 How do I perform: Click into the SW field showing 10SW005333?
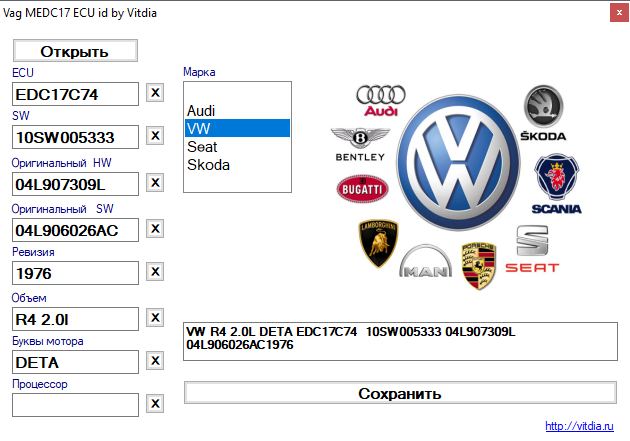76,137
